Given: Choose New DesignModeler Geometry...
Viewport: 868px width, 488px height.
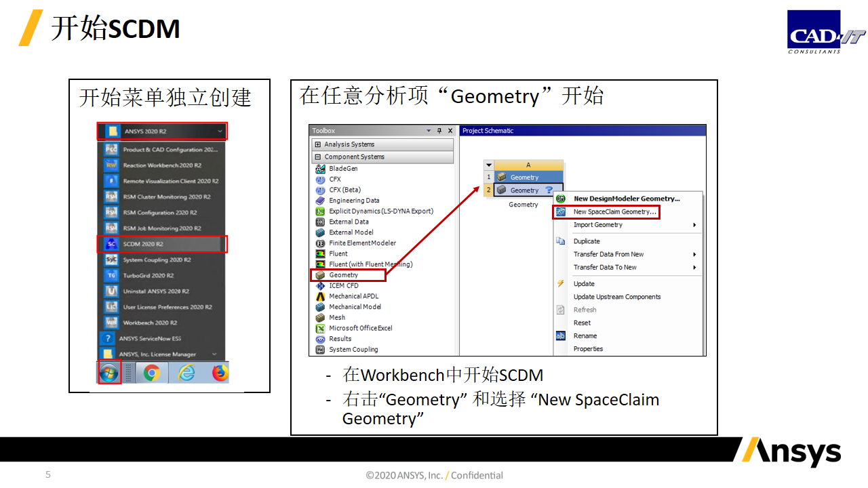Looking at the screenshot, I should pyautogui.click(x=627, y=199).
